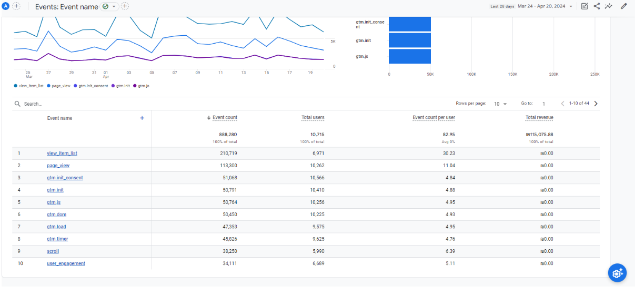The height and width of the screenshot is (296, 644).
Task: Click the 'Last 28 days' label
Action: 501,6
